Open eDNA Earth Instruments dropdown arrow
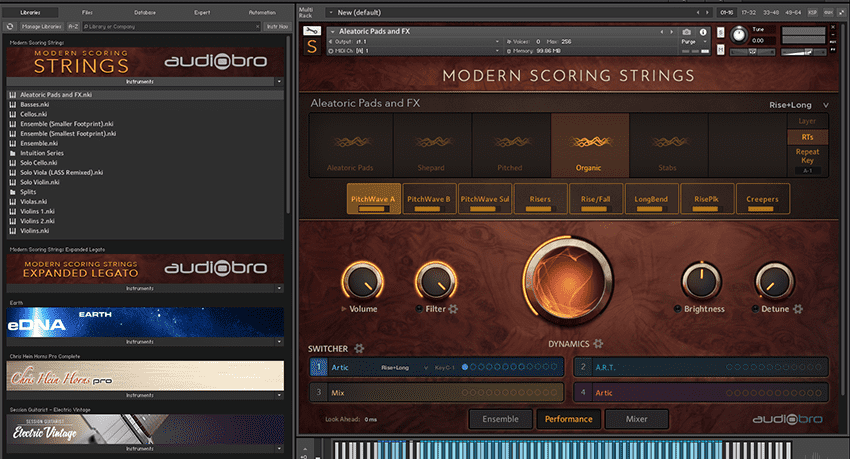850x459 pixels. (x=279, y=342)
